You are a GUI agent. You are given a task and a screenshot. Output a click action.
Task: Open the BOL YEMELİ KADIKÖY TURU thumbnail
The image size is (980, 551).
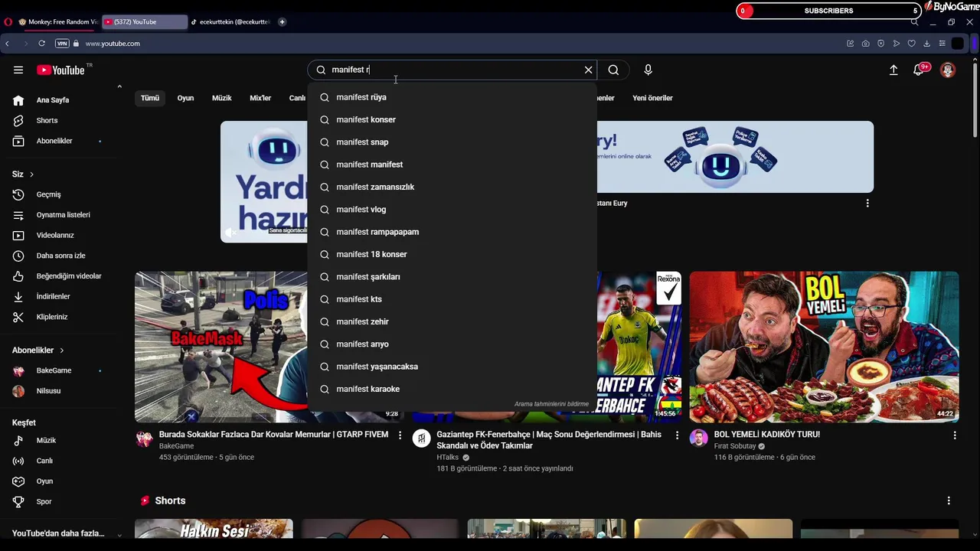(824, 347)
